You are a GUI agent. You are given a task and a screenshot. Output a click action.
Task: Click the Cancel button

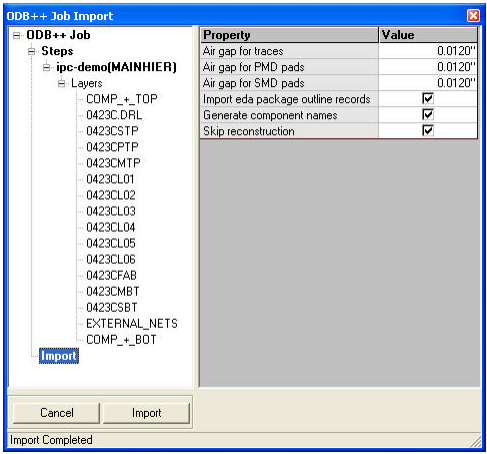pos(57,413)
